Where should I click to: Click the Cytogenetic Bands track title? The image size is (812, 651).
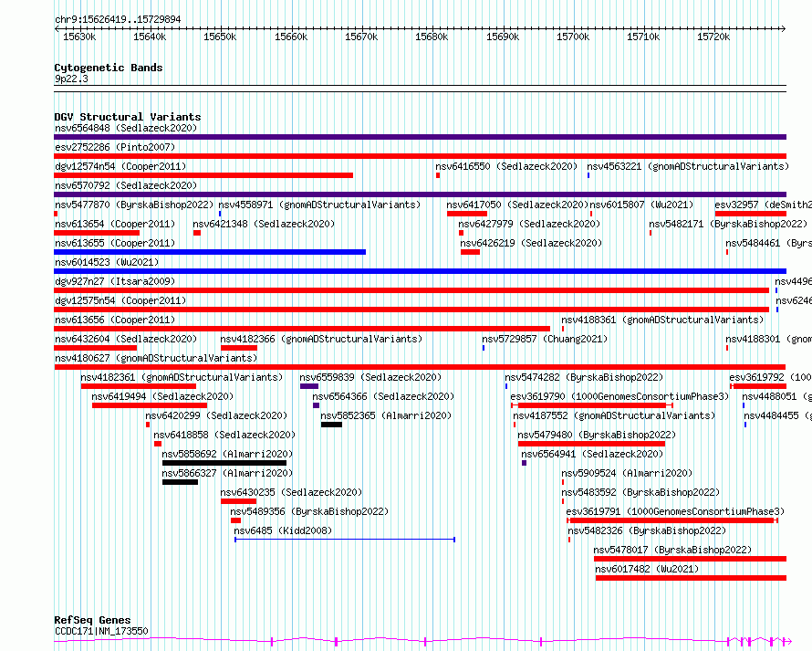point(109,68)
